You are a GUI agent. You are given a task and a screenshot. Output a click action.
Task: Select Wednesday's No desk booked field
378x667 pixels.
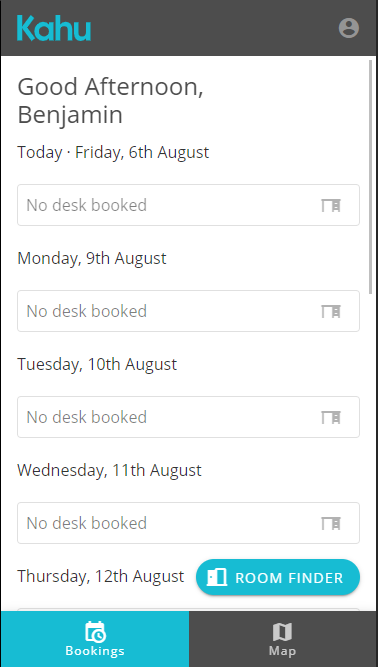tap(188, 523)
